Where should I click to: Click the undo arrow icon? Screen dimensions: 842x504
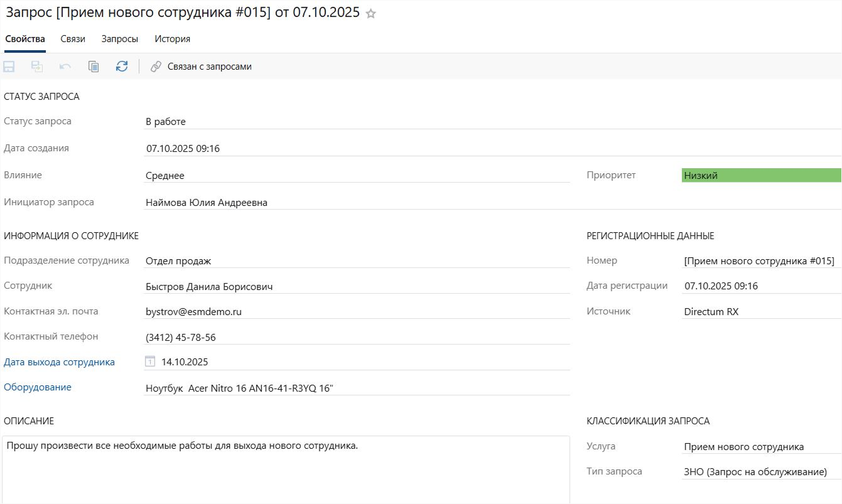(x=65, y=67)
